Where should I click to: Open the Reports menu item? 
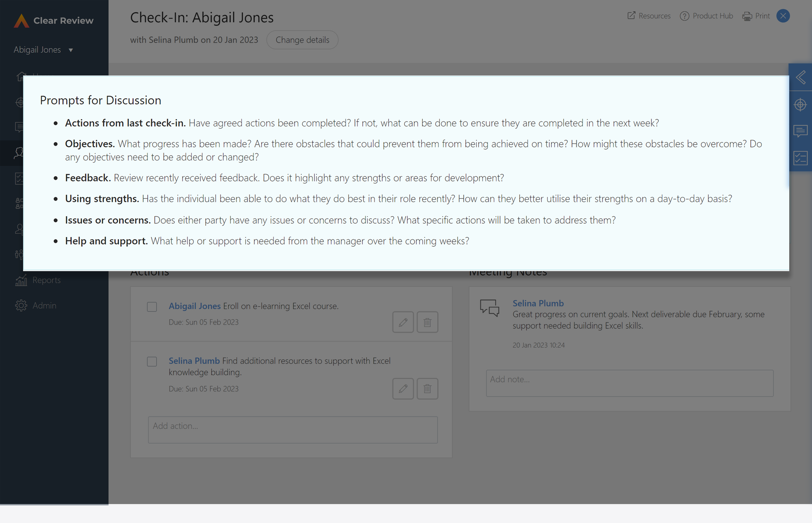click(x=38, y=280)
